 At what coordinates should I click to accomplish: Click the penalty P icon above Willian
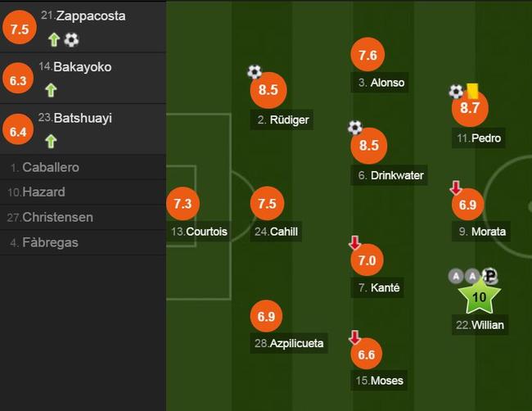489,276
